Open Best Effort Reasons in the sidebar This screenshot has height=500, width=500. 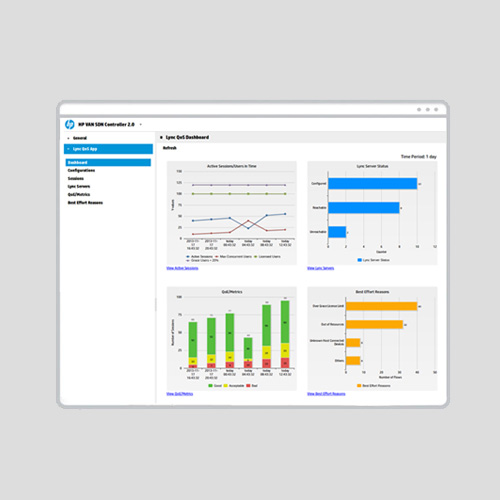pos(85,202)
